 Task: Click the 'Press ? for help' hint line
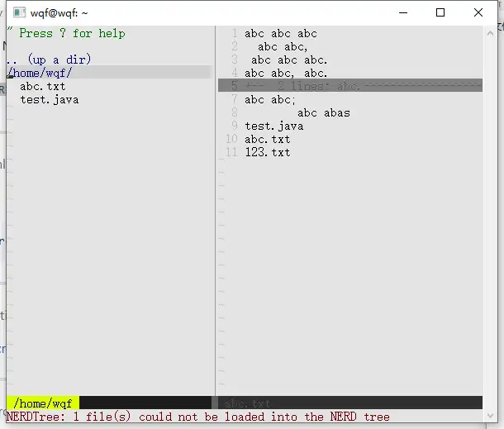[x=66, y=33]
